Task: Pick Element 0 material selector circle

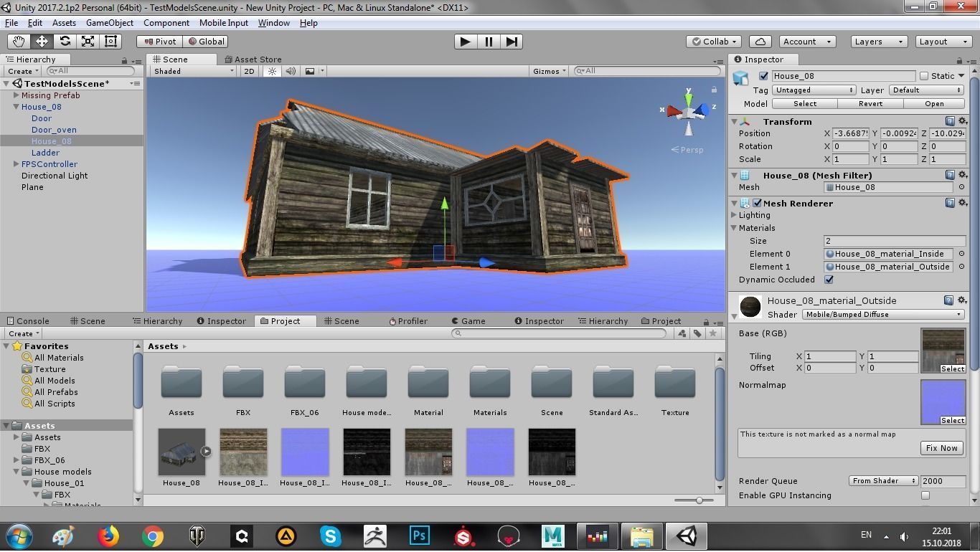Action: point(961,254)
